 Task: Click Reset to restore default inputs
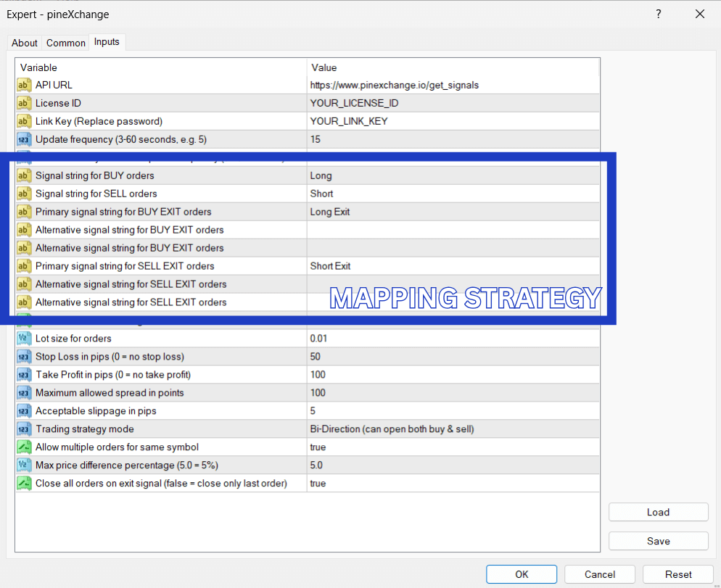tap(677, 574)
